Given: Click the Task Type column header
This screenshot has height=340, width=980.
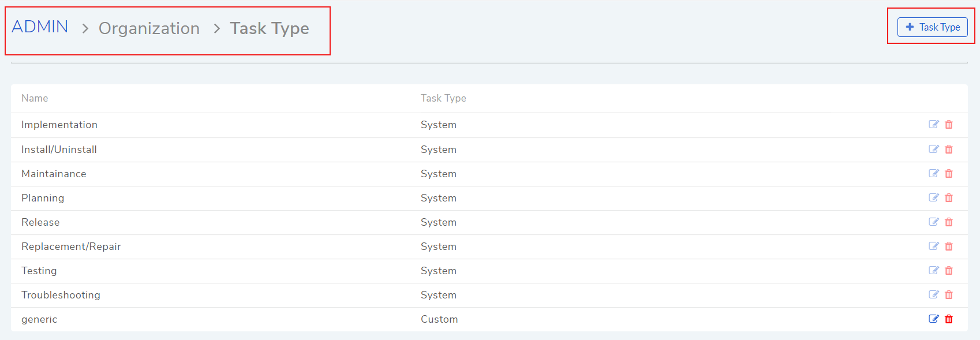Looking at the screenshot, I should (443, 98).
